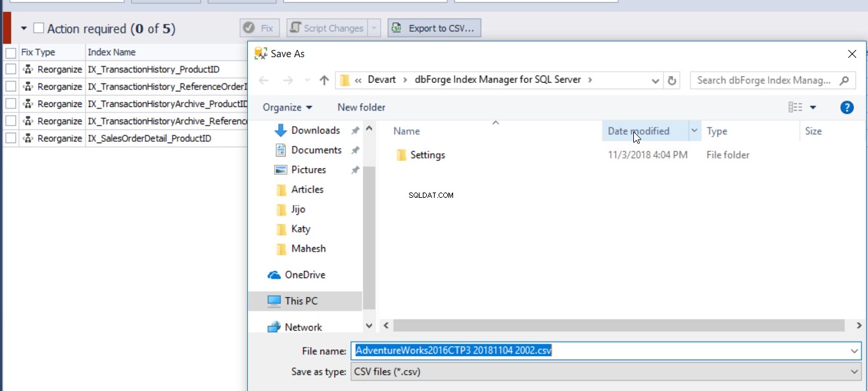Open the recent locations dropdown arrow

(306, 81)
